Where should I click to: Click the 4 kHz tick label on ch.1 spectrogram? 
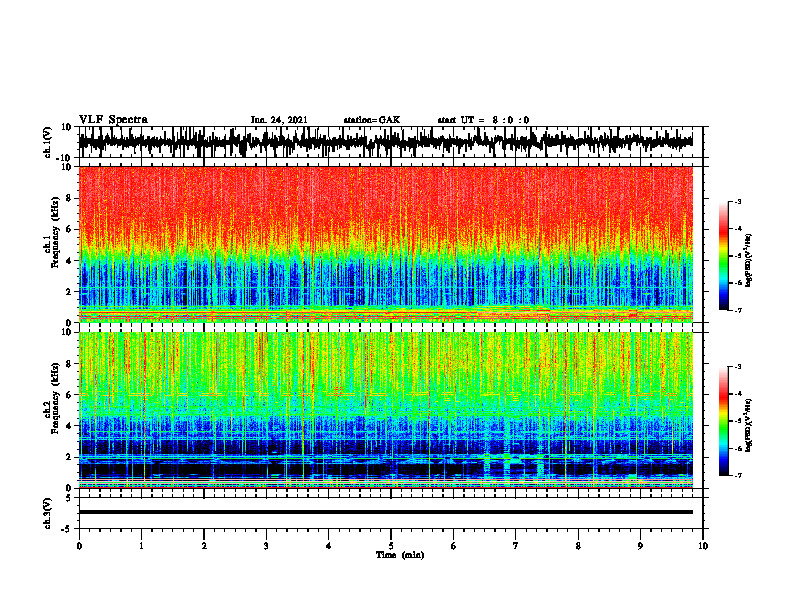point(69,261)
